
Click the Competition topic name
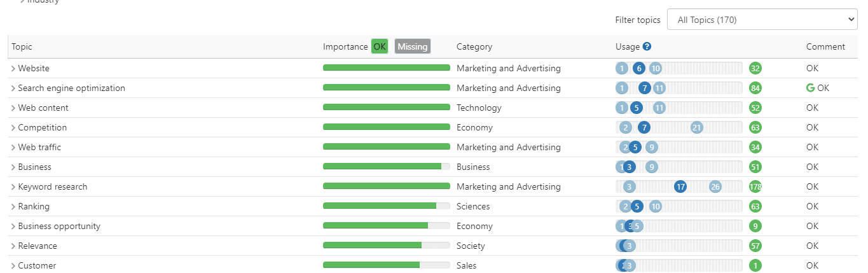pos(42,127)
